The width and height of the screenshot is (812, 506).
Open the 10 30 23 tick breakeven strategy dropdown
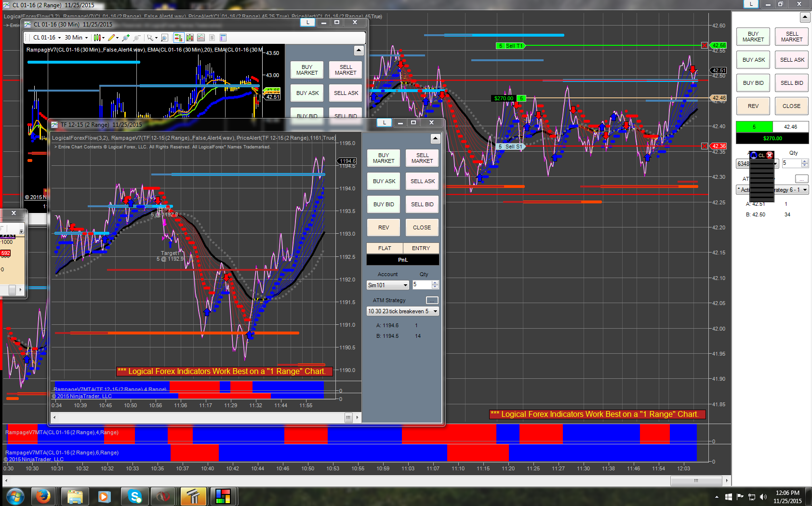402,311
